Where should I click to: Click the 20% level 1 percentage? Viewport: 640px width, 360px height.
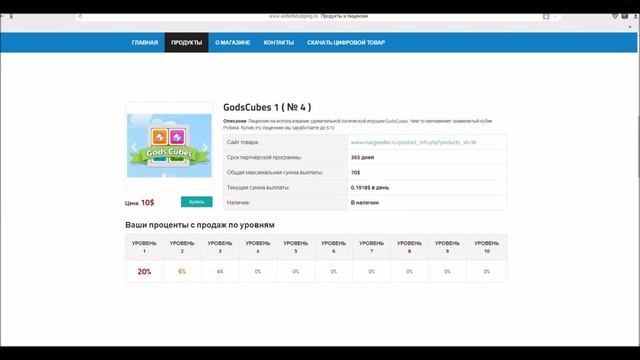pyautogui.click(x=144, y=271)
